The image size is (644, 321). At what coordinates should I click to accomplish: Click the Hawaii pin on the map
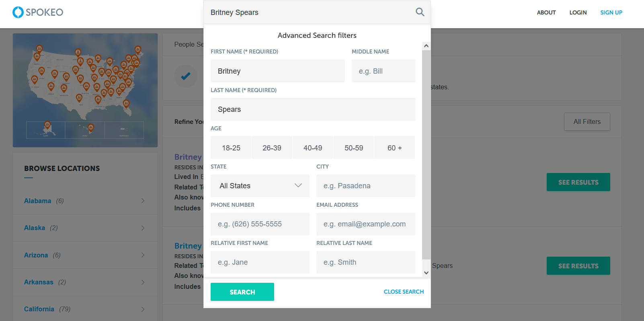click(91, 128)
